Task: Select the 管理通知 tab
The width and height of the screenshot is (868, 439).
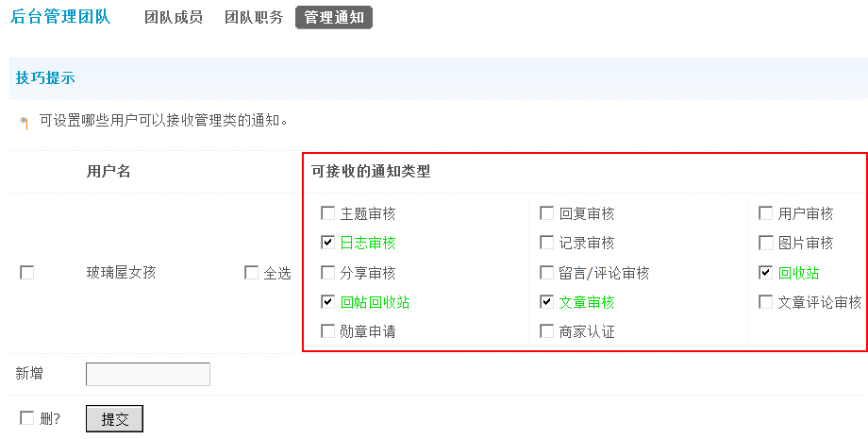Action: tap(334, 17)
